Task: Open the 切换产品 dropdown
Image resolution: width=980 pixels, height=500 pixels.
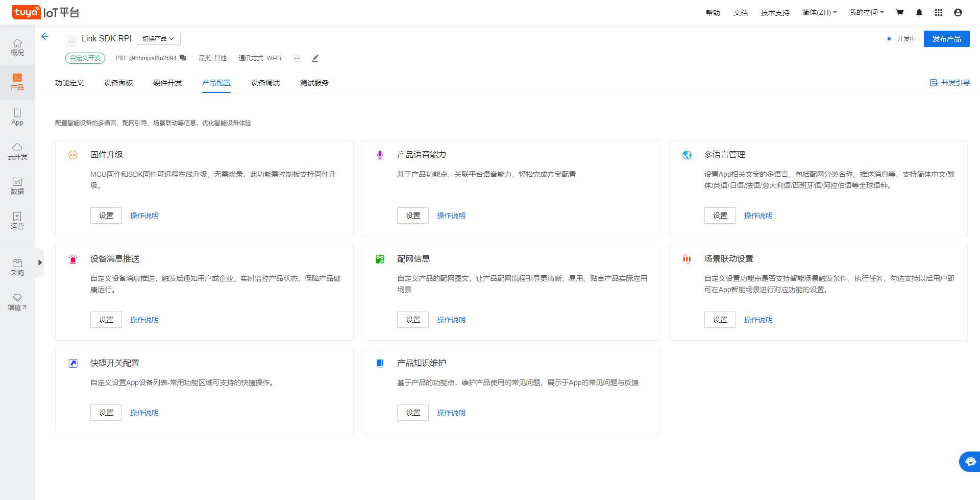Action: tap(158, 38)
